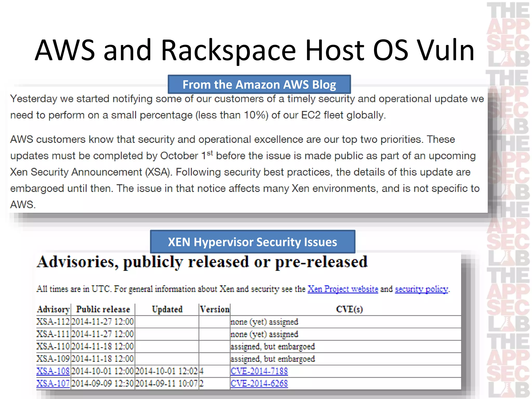Click the 'XSA-111' advisory cell

point(53,334)
